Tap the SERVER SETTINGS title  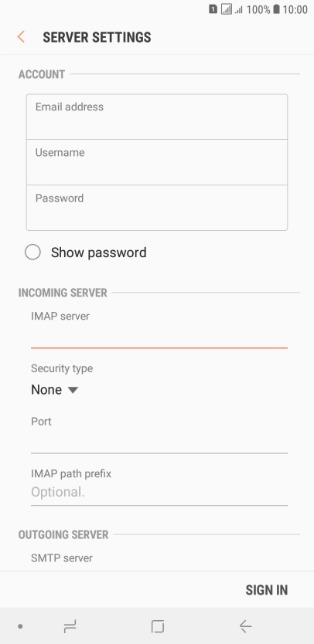(97, 37)
